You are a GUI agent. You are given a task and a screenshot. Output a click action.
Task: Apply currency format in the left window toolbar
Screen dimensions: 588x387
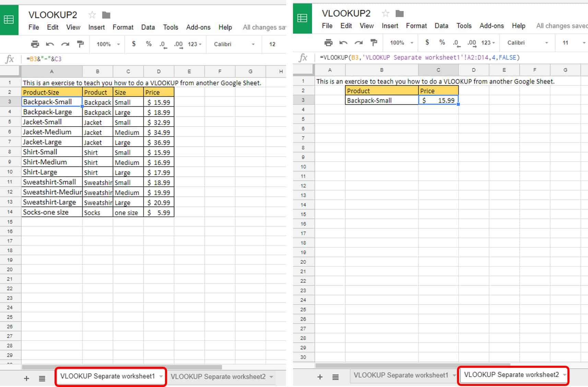coord(134,44)
